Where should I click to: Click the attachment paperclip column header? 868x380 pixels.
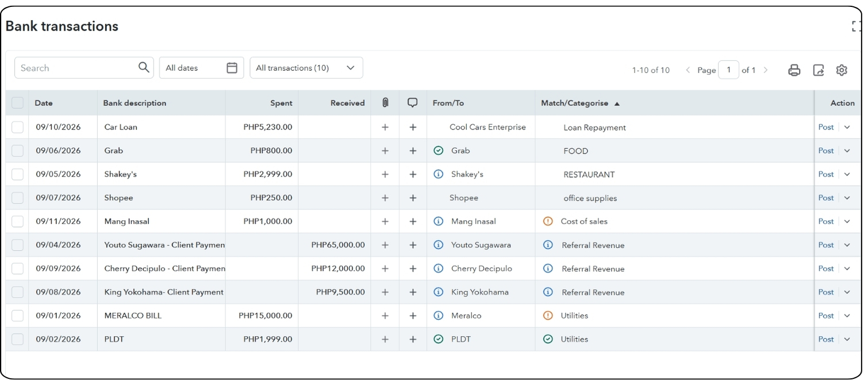point(385,103)
